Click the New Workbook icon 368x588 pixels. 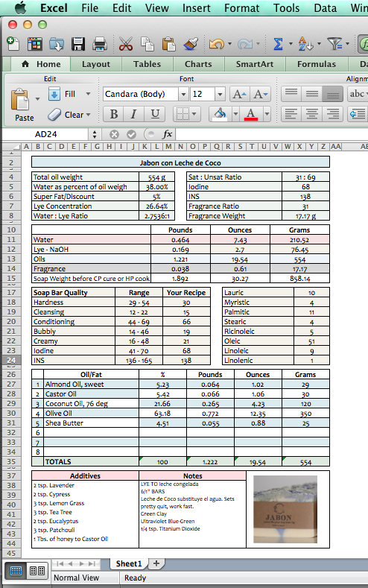pyautogui.click(x=13, y=44)
